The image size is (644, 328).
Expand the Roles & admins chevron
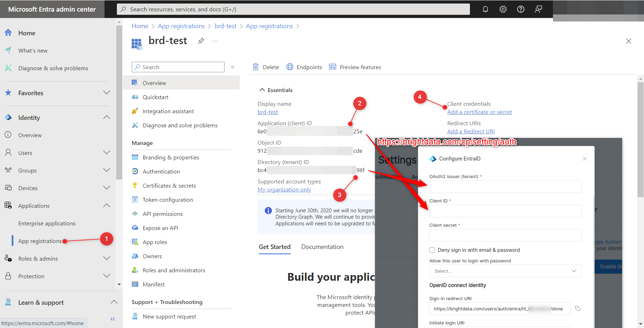[x=107, y=259]
